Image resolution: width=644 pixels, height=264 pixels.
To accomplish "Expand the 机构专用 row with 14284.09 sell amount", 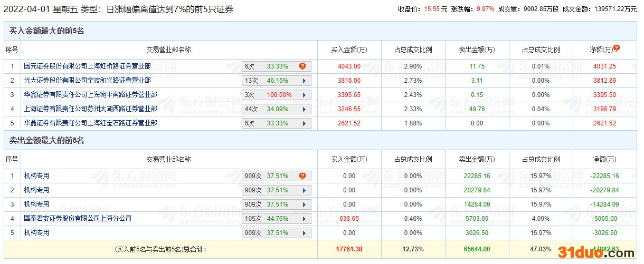I will coord(304,204).
